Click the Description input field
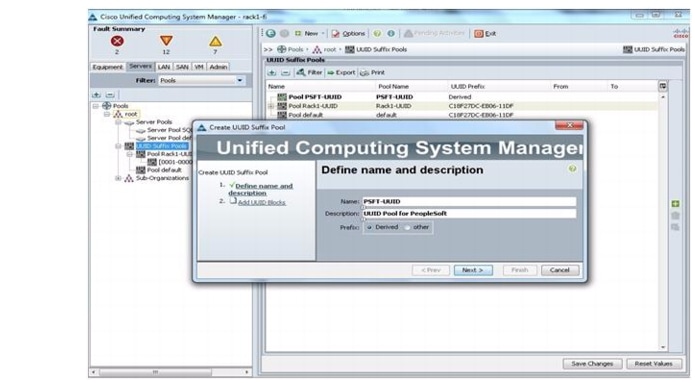This screenshot has width=695, height=383. coord(469,213)
